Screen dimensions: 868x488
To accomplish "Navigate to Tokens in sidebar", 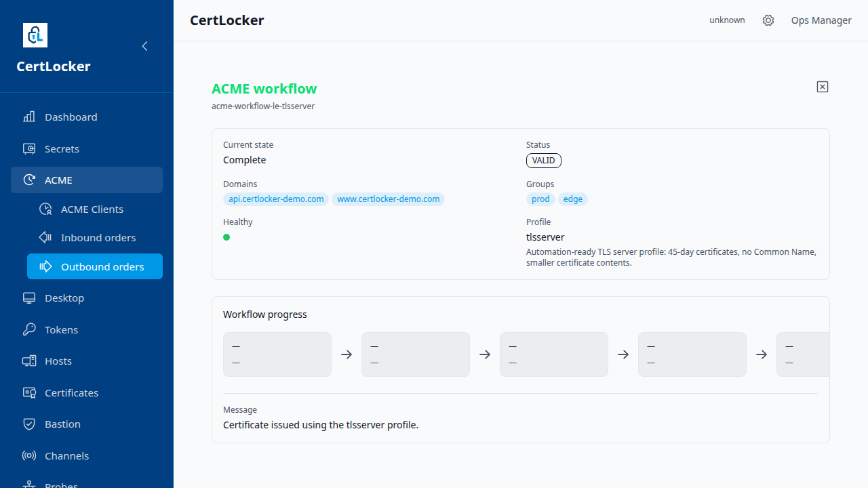I will [x=87, y=329].
